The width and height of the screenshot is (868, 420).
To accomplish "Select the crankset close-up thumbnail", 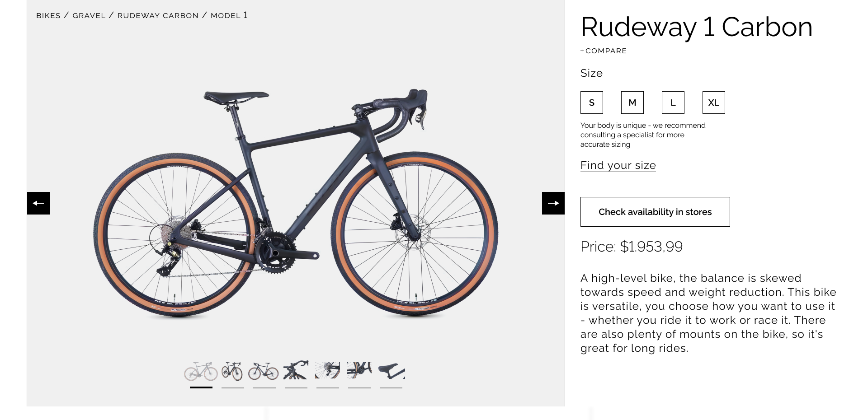I will [359, 370].
